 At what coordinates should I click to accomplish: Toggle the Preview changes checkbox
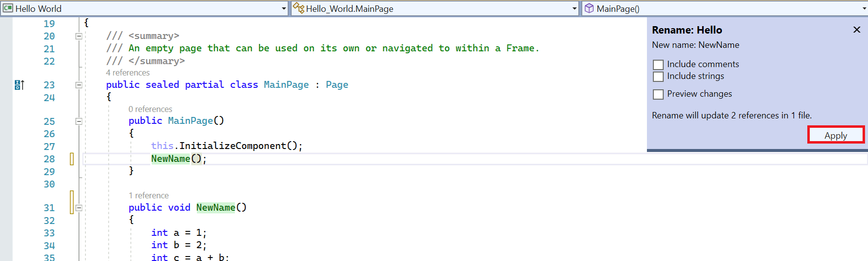[x=658, y=94]
